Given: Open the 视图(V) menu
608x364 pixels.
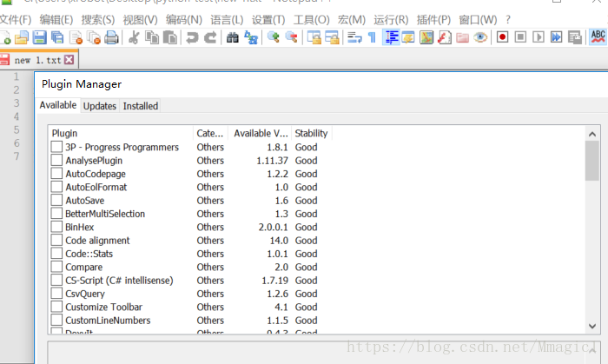Looking at the screenshot, I should 141,20.
